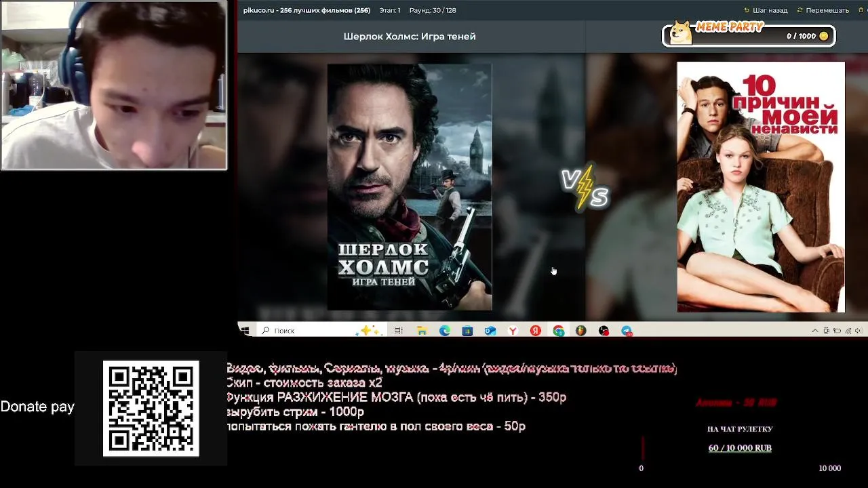Click the "вырубить стрим - 1000р" line

point(295,412)
